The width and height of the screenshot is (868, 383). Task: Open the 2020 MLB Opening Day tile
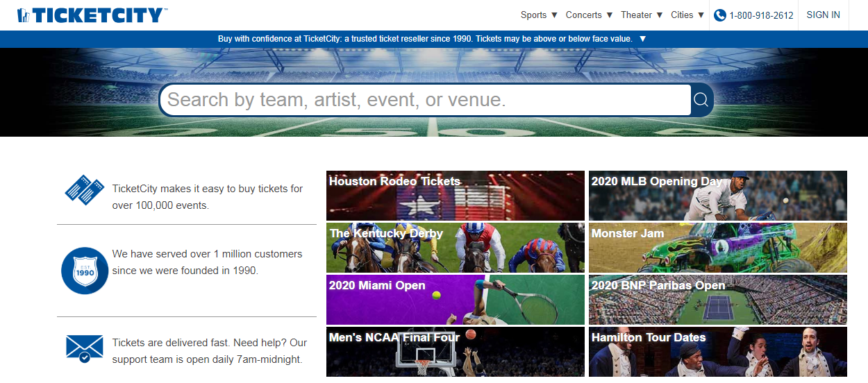(718, 196)
